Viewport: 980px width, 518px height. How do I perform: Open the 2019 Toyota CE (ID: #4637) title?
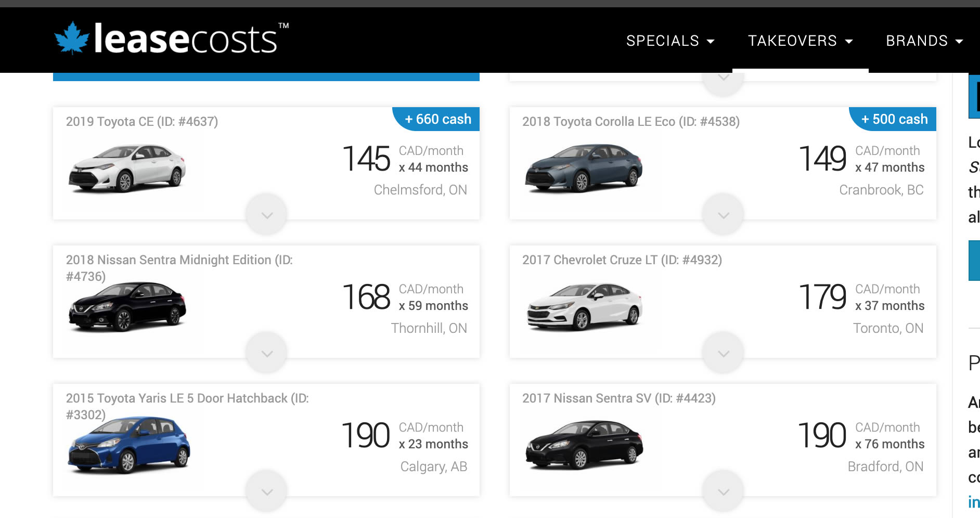coord(142,122)
